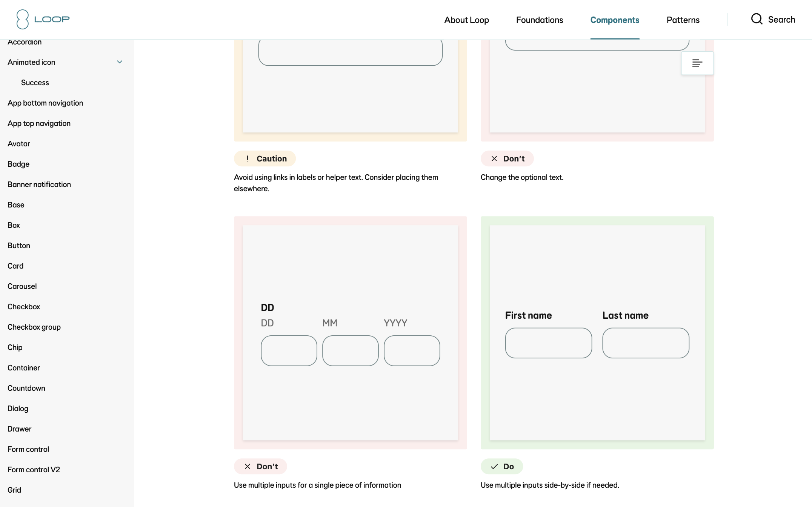Viewport: 812px width, 507px height.
Task: Open Success under Animated icon
Action: pyautogui.click(x=35, y=83)
